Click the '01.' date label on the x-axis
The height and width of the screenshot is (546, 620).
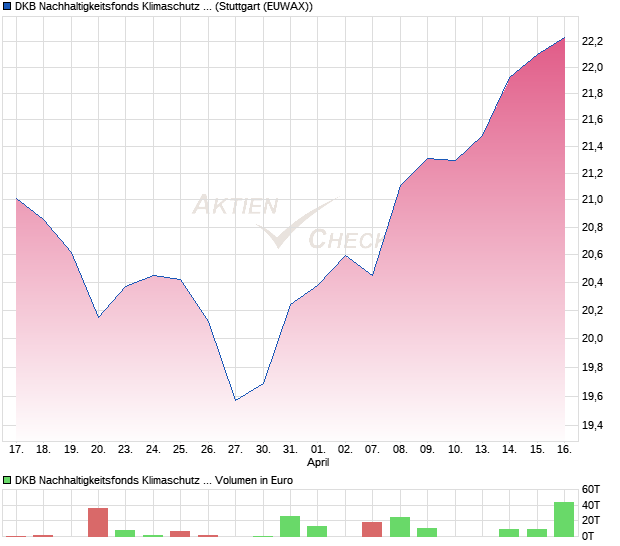click(x=318, y=449)
